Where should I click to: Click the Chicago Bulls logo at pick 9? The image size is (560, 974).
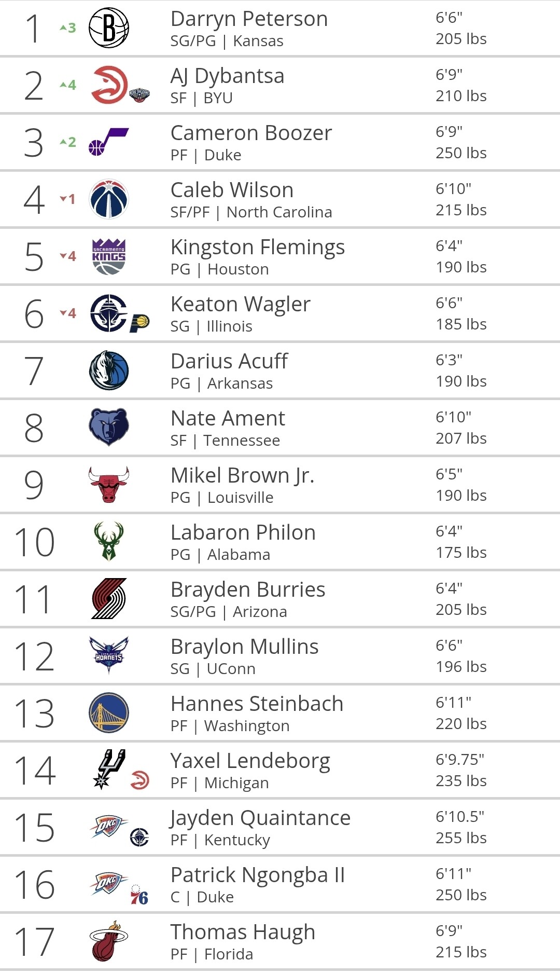(109, 484)
